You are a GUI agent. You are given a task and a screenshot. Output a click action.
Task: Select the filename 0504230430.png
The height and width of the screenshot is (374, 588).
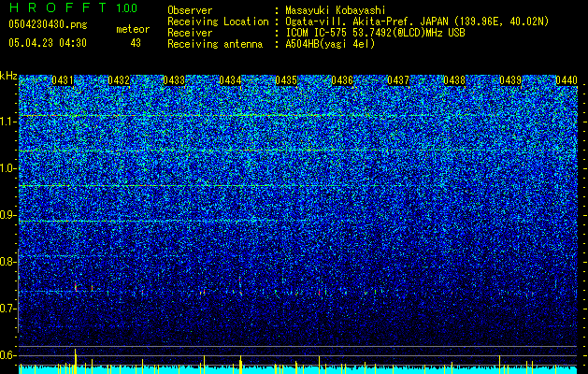(48, 25)
